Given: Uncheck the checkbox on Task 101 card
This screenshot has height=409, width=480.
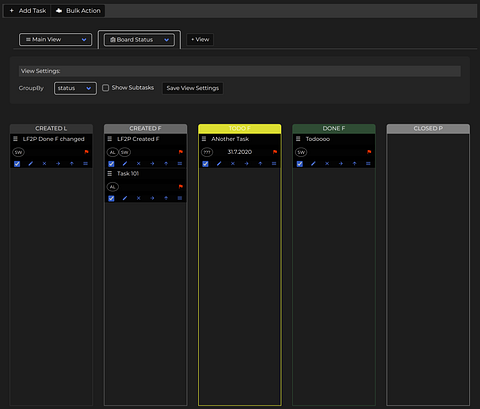Looking at the screenshot, I should click(x=111, y=198).
